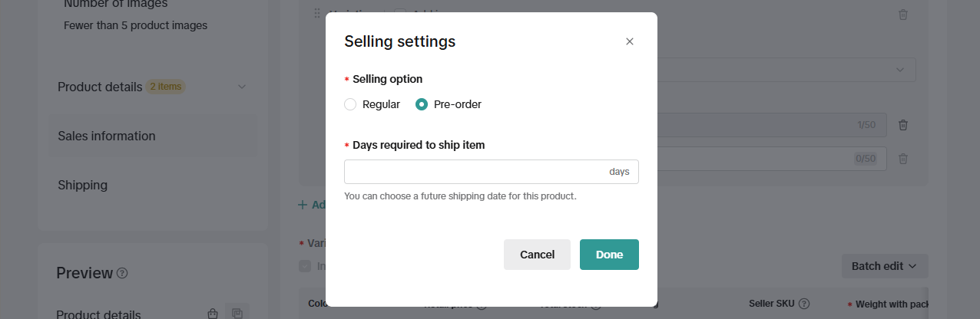The height and width of the screenshot is (319, 980).
Task: Select the Regular selling option
Action: [350, 104]
